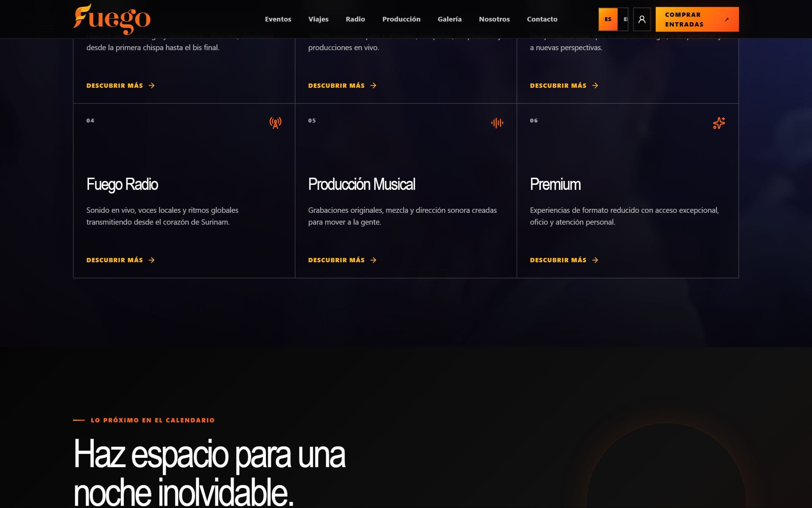The width and height of the screenshot is (812, 508).
Task: Open the Galería page
Action: tap(449, 19)
